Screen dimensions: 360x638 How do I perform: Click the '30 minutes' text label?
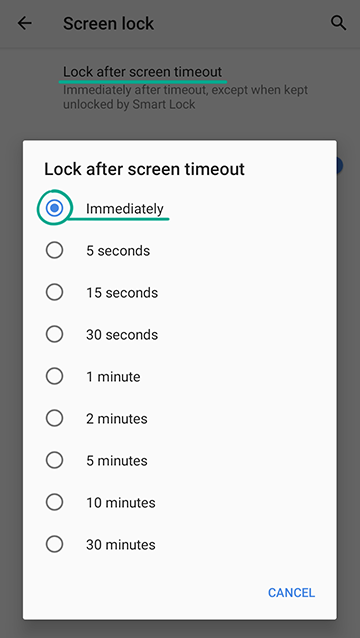[121, 544]
